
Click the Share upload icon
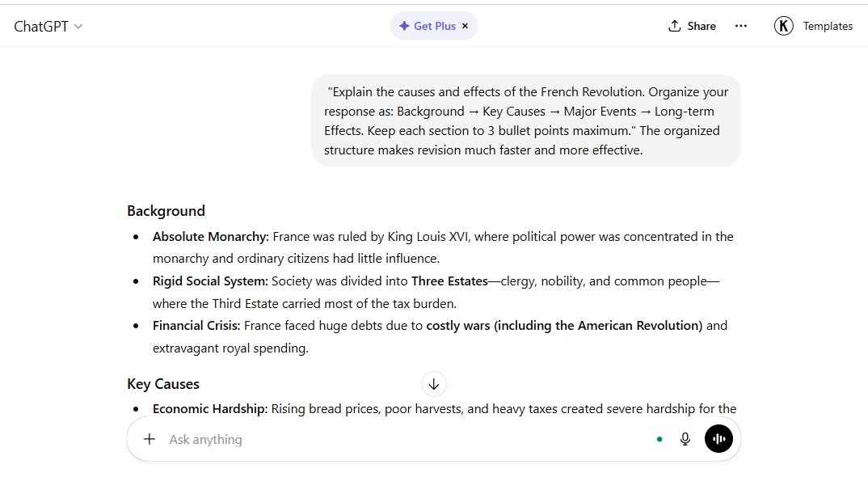pyautogui.click(x=674, y=26)
